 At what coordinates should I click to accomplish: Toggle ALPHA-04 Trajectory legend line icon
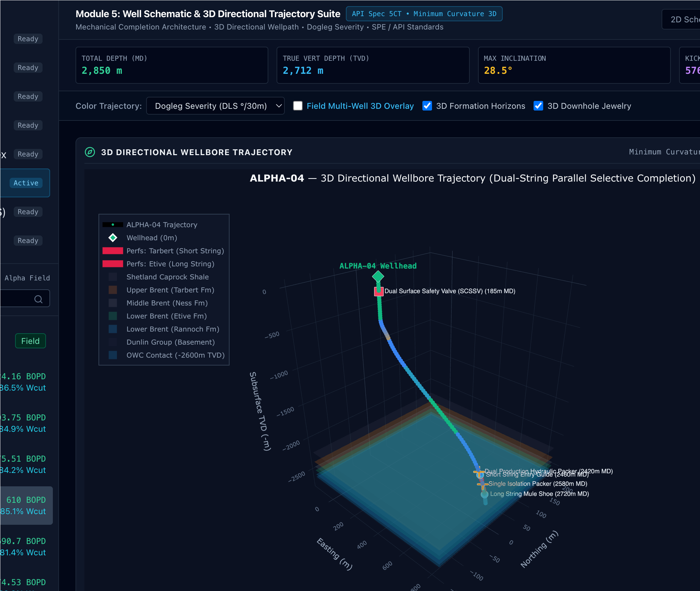(x=113, y=225)
